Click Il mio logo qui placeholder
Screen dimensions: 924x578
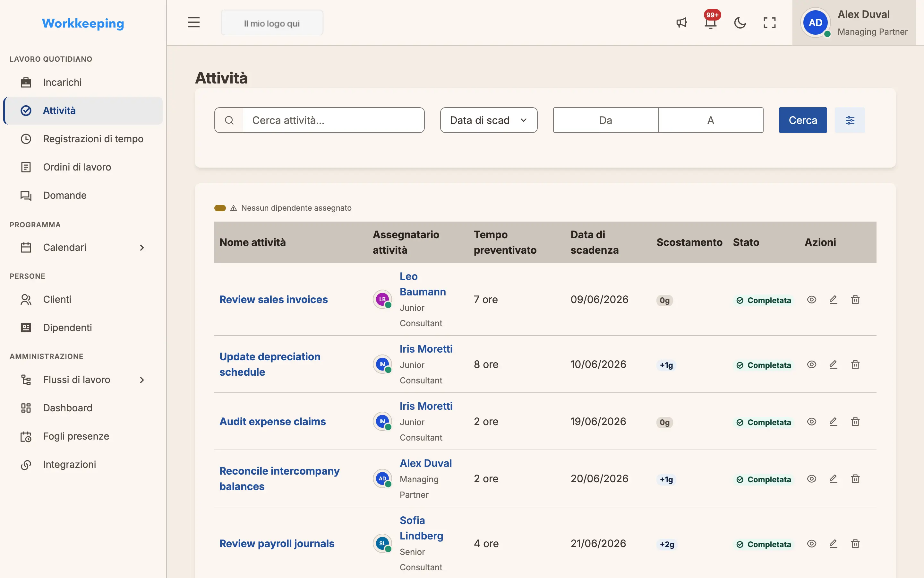coord(272,23)
